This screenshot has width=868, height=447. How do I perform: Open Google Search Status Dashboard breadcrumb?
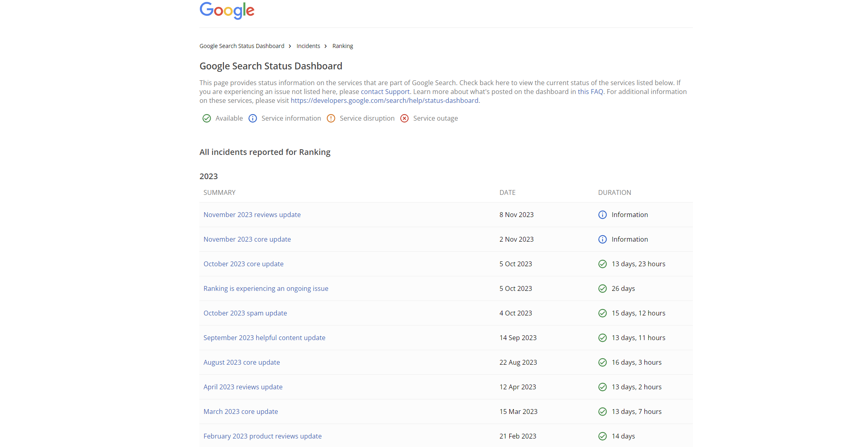click(242, 46)
